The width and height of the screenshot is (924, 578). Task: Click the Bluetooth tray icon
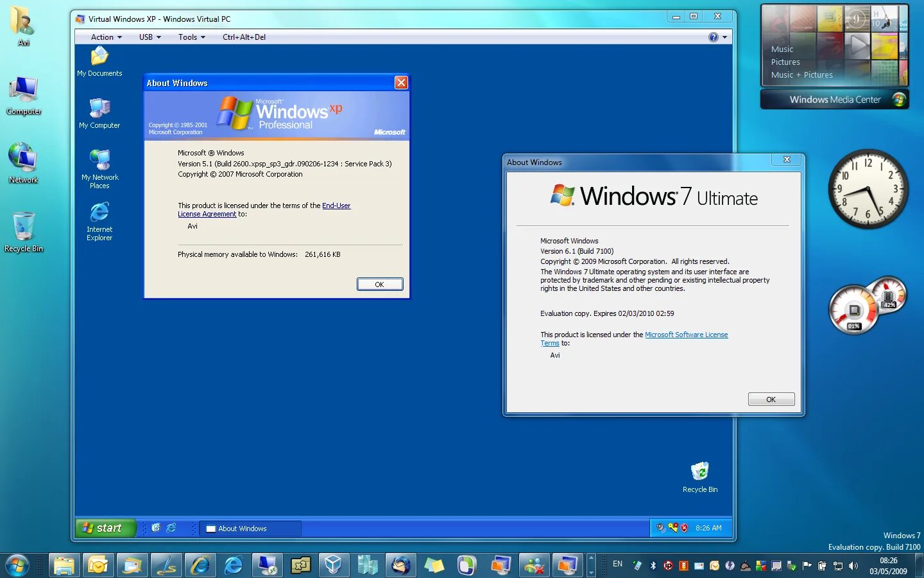[653, 566]
